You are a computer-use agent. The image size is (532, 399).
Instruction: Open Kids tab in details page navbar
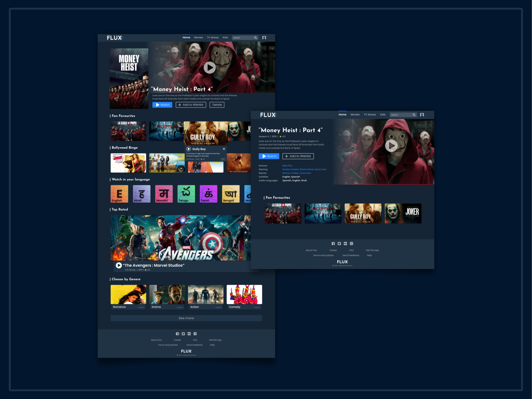click(x=383, y=115)
